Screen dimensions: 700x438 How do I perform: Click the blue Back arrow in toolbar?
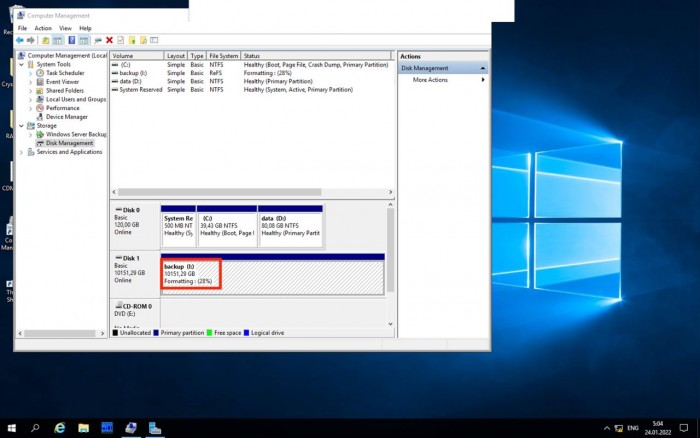coord(20,40)
